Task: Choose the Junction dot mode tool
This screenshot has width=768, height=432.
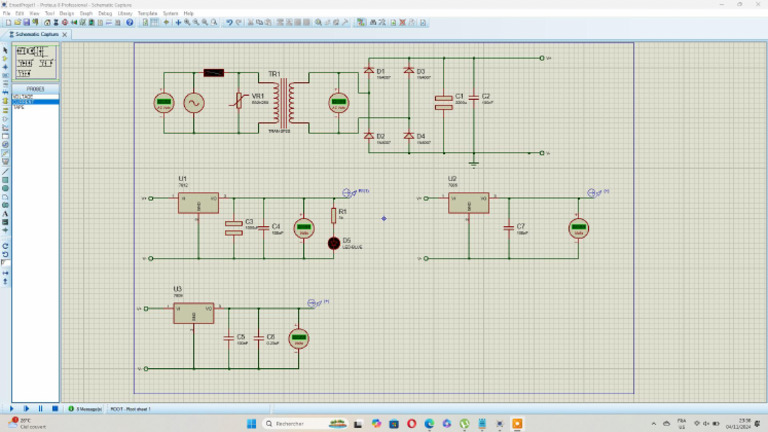Action: [x=5, y=67]
